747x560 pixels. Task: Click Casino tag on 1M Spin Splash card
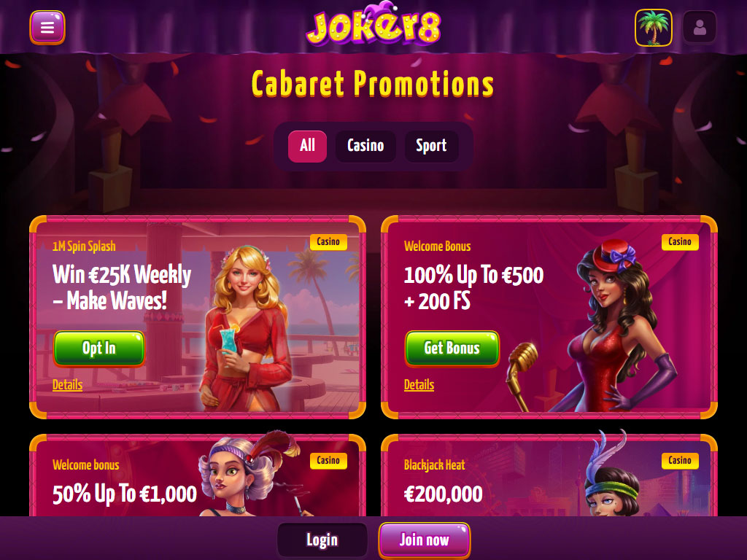(328, 242)
